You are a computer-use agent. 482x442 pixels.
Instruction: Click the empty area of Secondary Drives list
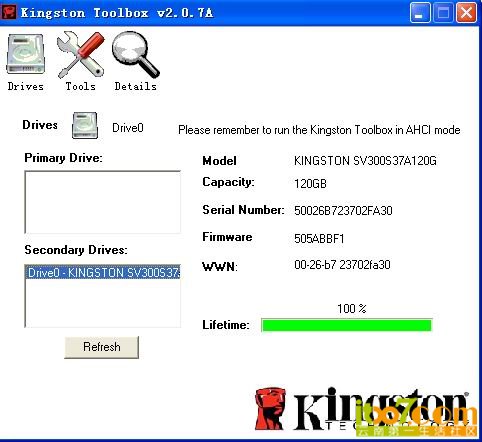[103, 303]
